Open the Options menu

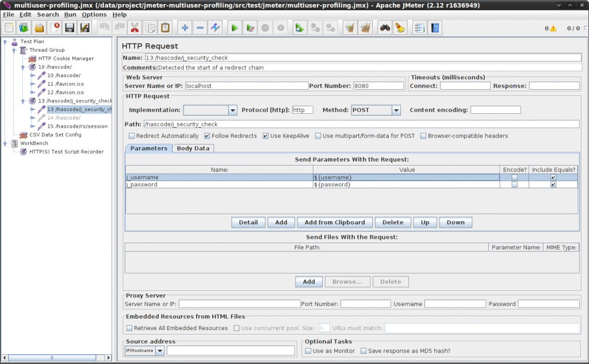[x=94, y=14]
